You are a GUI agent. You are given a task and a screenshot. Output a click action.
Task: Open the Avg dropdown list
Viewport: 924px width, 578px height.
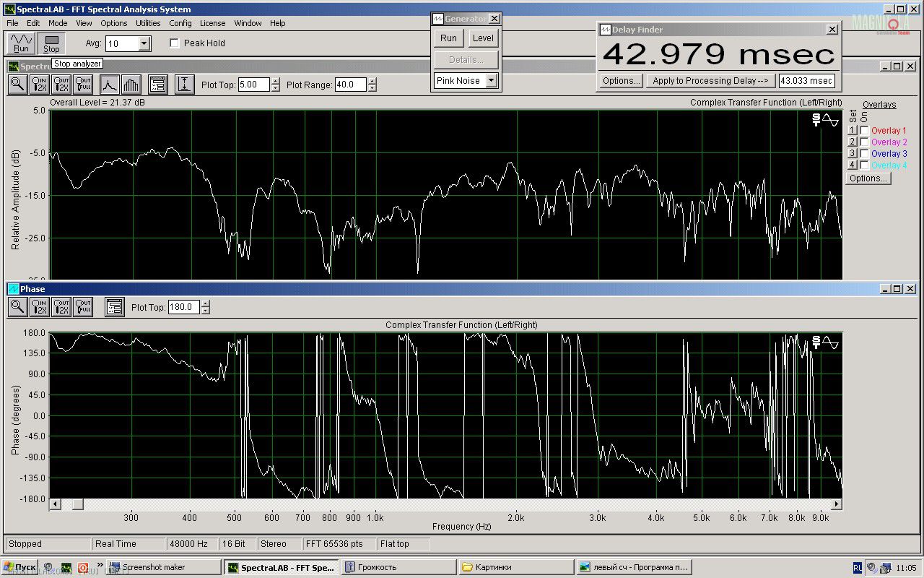click(144, 43)
